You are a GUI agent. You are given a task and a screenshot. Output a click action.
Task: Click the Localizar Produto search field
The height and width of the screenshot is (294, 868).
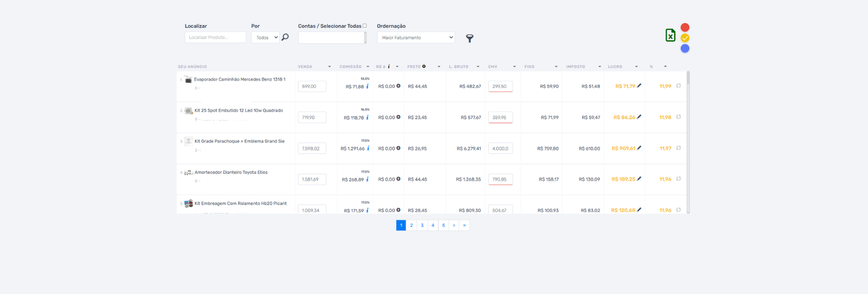(215, 37)
